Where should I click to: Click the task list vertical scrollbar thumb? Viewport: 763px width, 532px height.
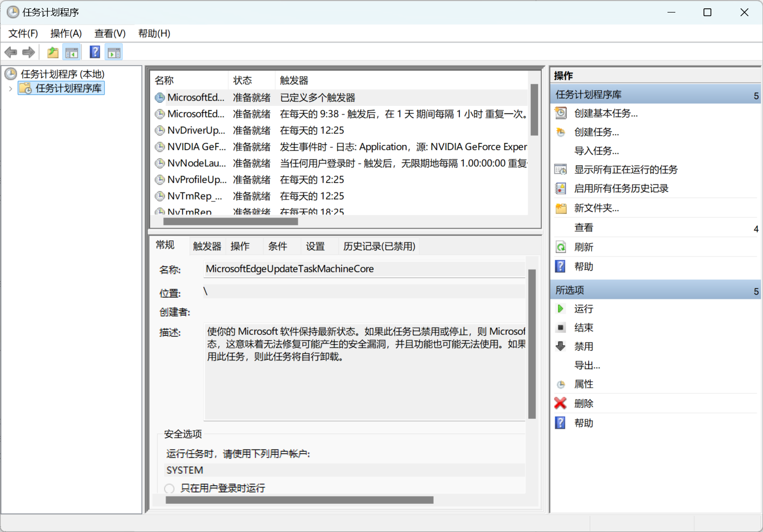point(534,110)
